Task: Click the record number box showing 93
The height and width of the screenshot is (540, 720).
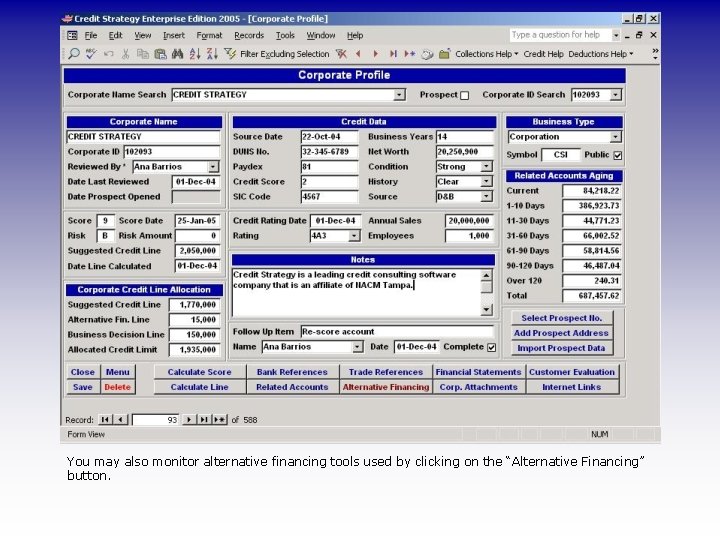Action: (x=155, y=420)
